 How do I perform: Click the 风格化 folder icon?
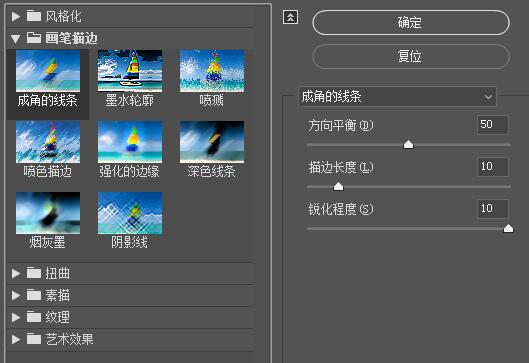(x=34, y=16)
